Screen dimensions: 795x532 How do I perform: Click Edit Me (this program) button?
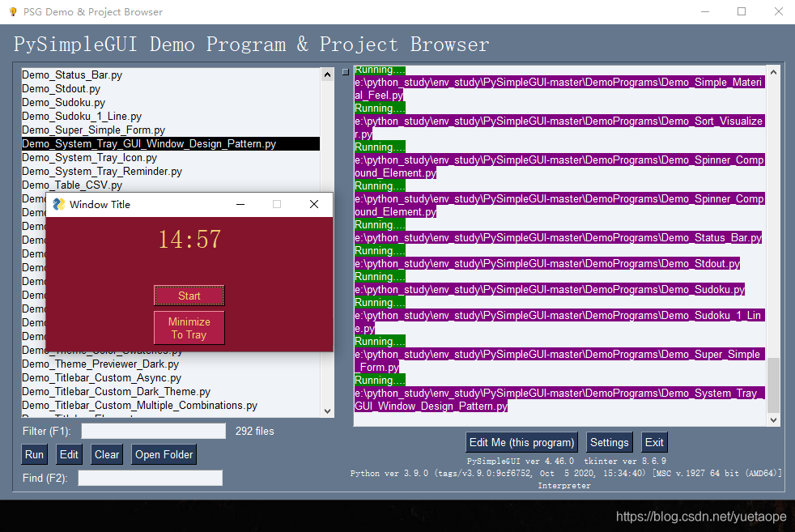(x=521, y=442)
